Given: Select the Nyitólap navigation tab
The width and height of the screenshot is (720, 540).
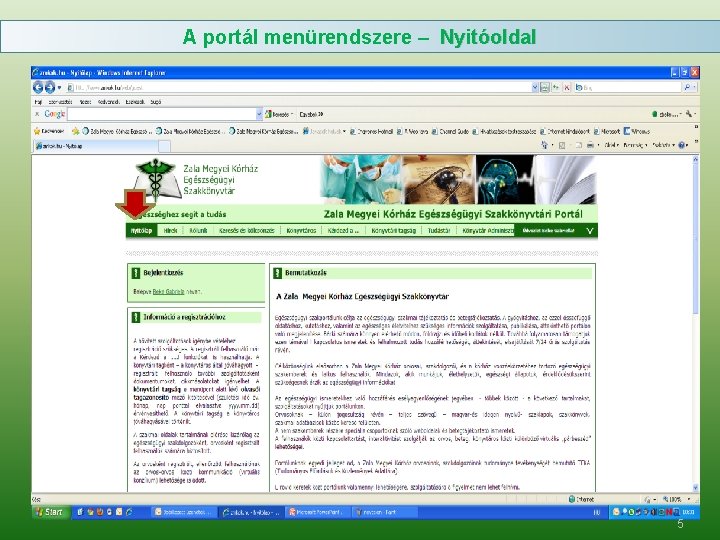Looking at the screenshot, I should (141, 231).
